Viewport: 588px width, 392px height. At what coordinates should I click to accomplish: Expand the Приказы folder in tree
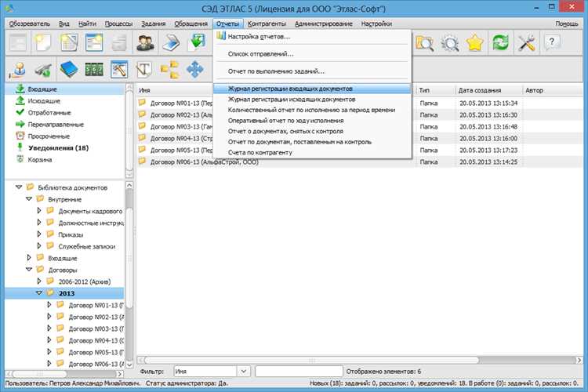click(39, 234)
